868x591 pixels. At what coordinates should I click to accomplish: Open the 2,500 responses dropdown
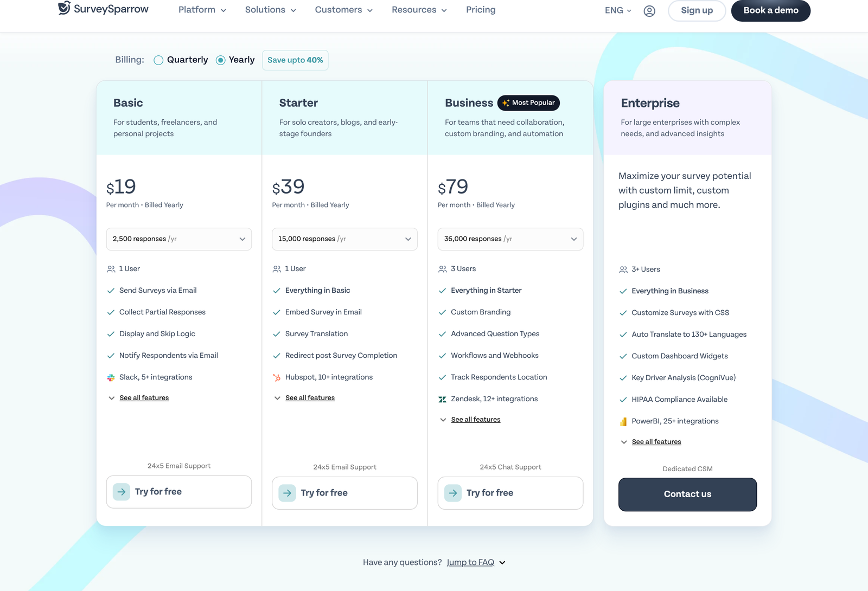(x=179, y=239)
